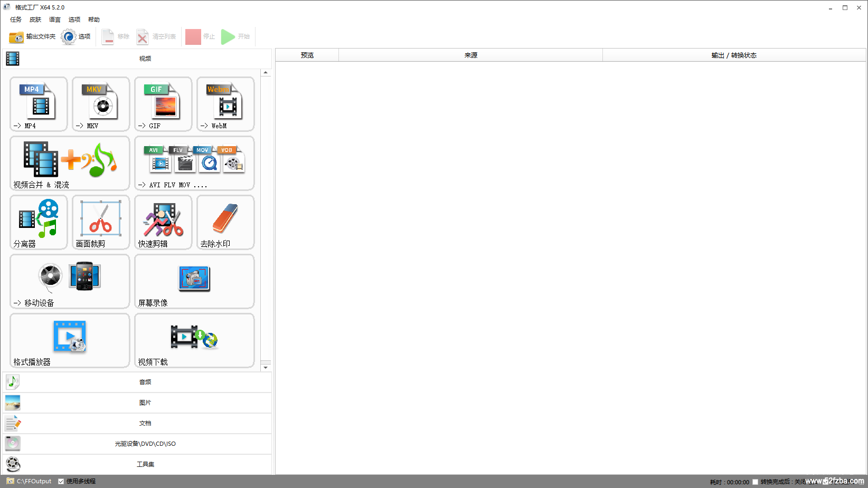This screenshot has width=868, height=488.
Task: Expand the 图片 category
Action: tap(137, 403)
